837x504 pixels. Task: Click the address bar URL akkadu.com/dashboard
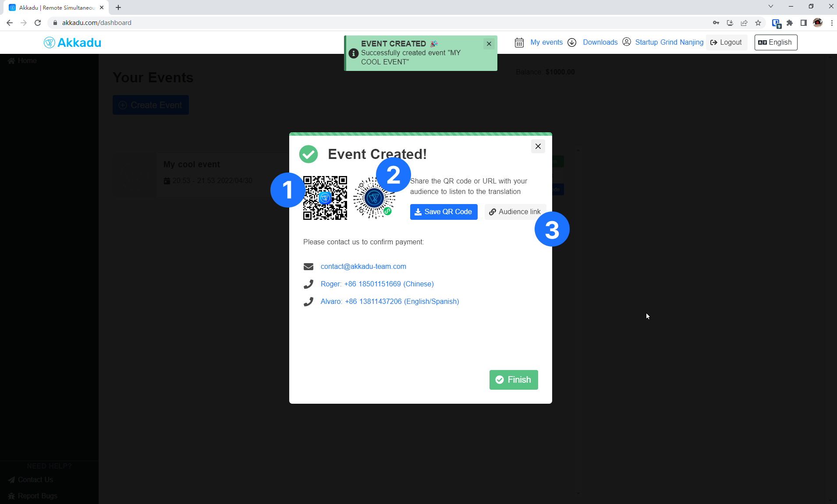pos(96,23)
